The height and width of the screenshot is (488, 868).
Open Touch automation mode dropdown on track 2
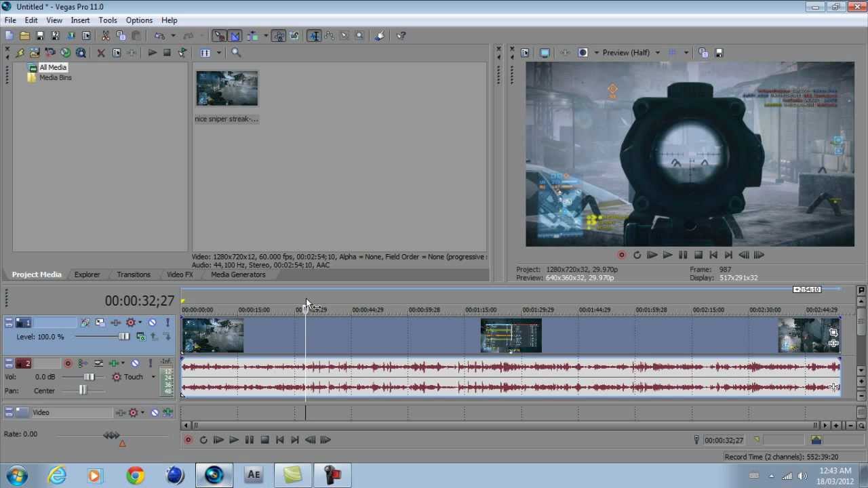point(153,377)
